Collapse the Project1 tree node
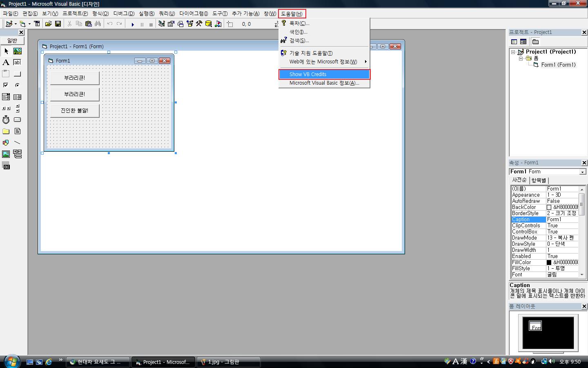The height and width of the screenshot is (368, 588). pos(513,52)
